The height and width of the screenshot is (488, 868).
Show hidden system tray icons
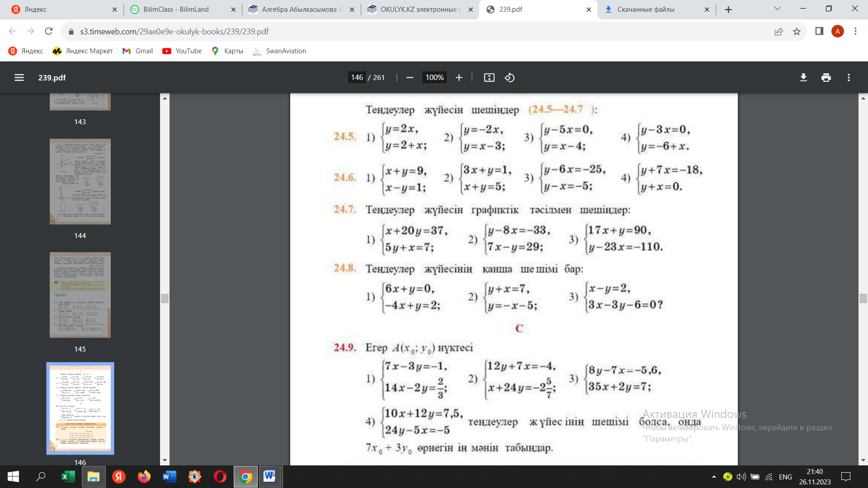click(714, 477)
